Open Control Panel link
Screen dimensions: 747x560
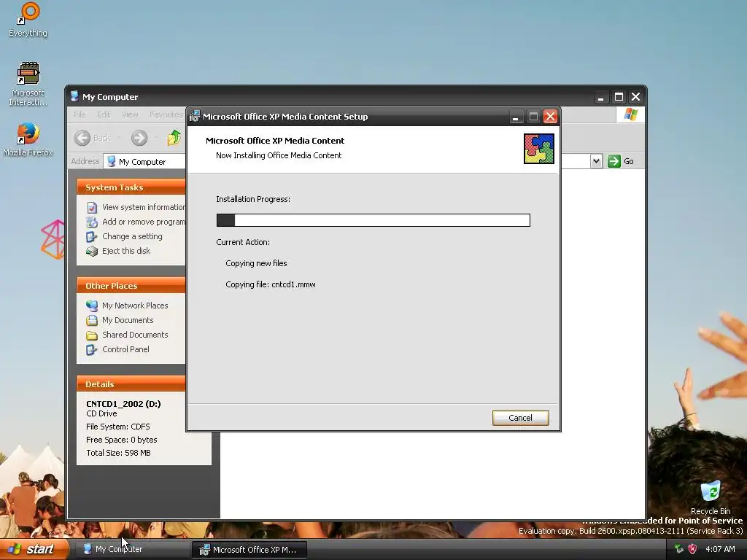(x=125, y=349)
